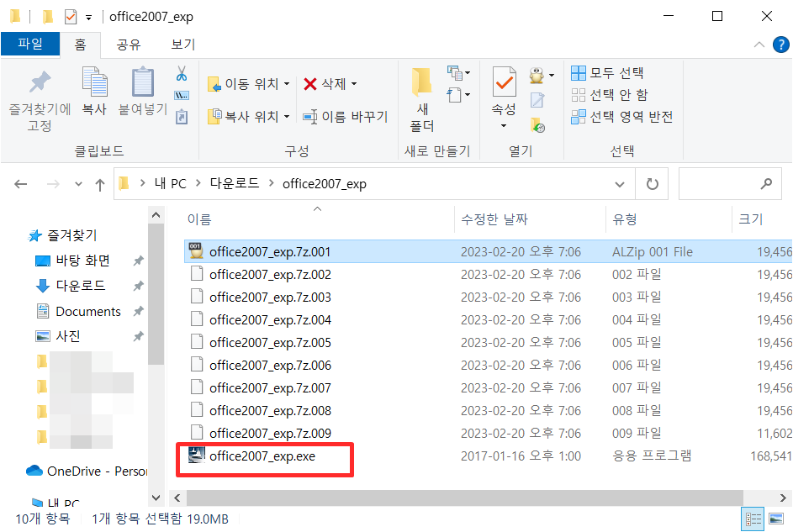Click the 속성 properties checkmark icon
The width and height of the screenshot is (793, 532).
pyautogui.click(x=505, y=82)
